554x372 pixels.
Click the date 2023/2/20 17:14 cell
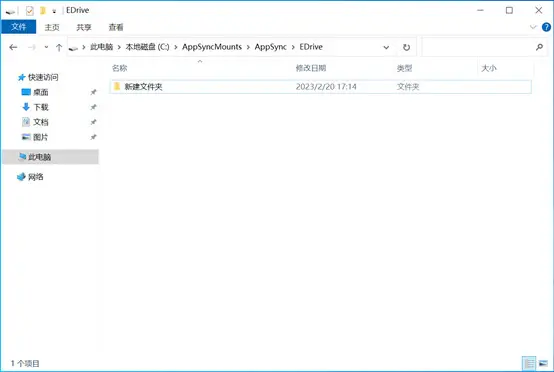[x=326, y=87]
